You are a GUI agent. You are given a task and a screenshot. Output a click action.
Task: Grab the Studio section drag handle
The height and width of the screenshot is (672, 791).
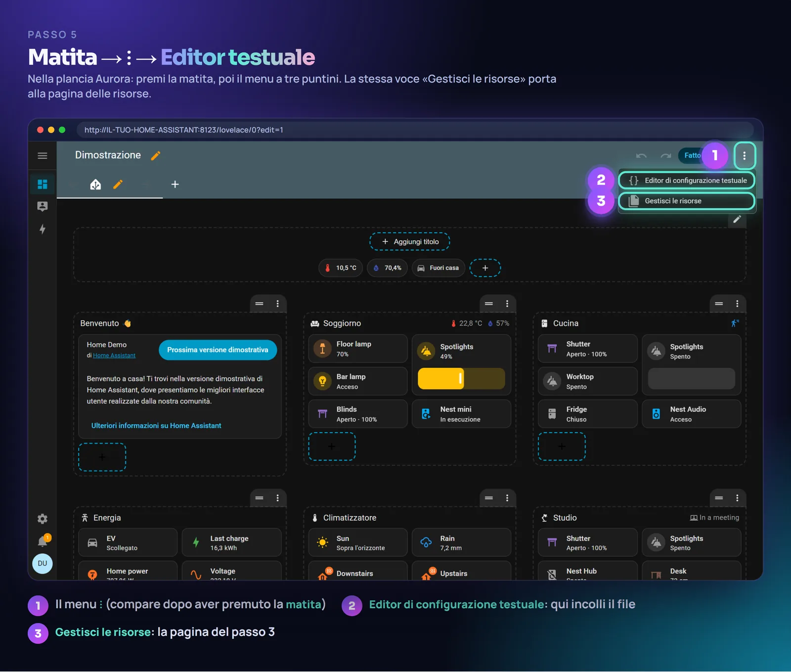(x=719, y=498)
